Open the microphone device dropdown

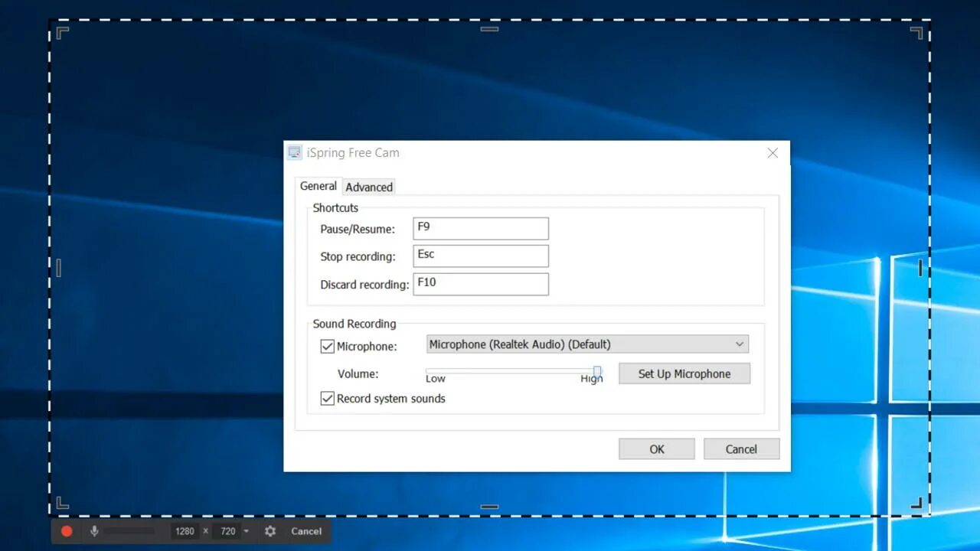tap(587, 344)
